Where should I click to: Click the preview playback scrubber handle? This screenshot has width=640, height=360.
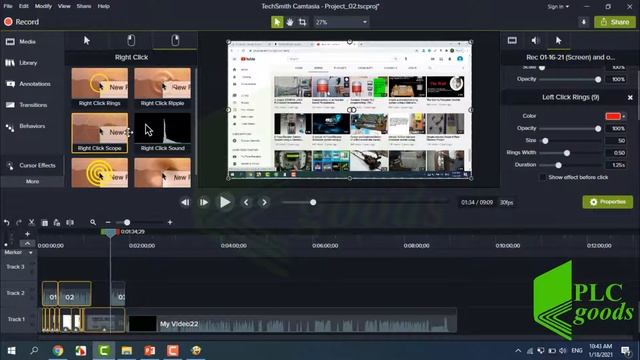tap(313, 202)
